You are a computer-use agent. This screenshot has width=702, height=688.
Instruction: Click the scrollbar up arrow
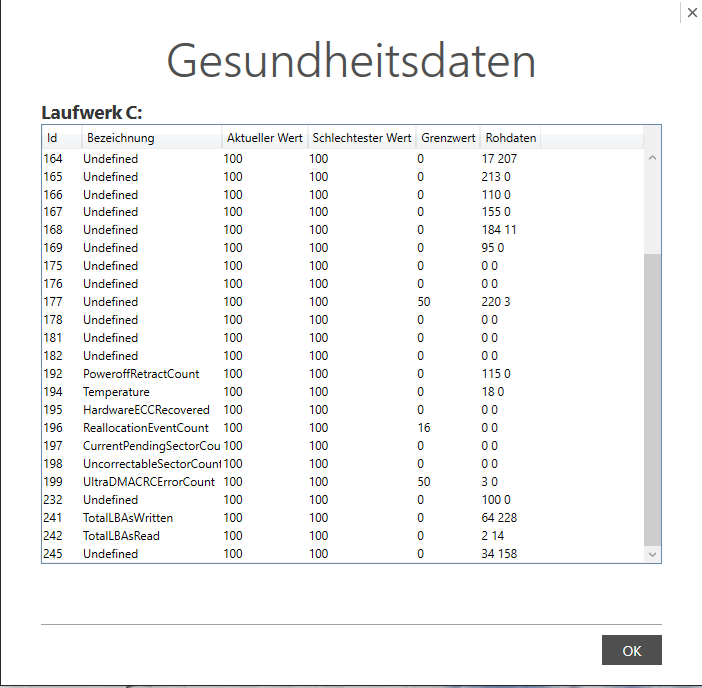pos(652,158)
